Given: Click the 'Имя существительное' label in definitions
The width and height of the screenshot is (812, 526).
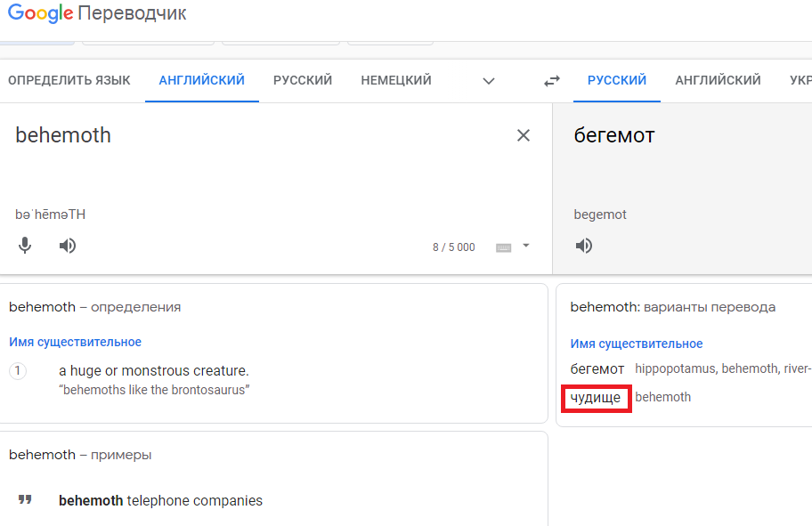Looking at the screenshot, I should point(75,342).
